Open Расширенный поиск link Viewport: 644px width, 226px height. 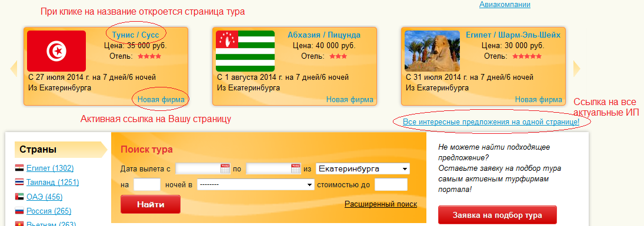click(x=381, y=204)
